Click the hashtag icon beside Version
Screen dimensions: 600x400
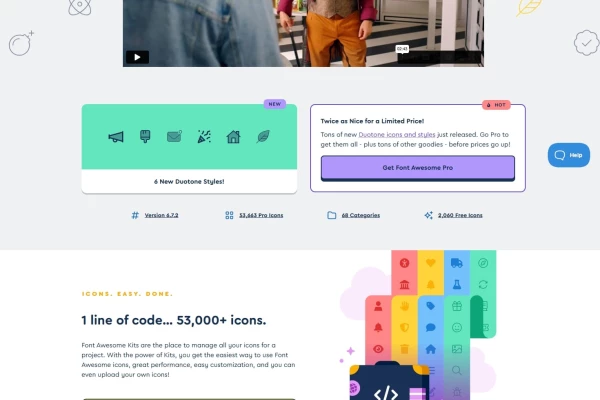coord(135,215)
